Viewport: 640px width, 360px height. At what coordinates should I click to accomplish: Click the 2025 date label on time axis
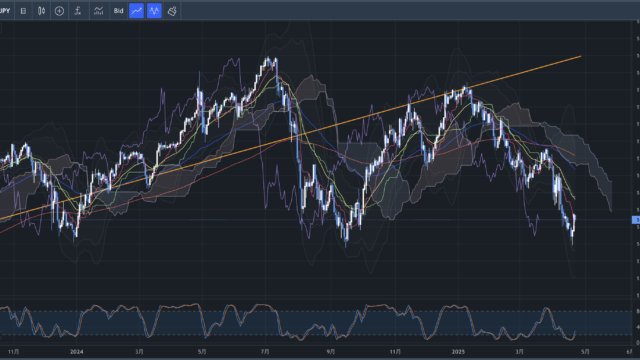[458, 352]
